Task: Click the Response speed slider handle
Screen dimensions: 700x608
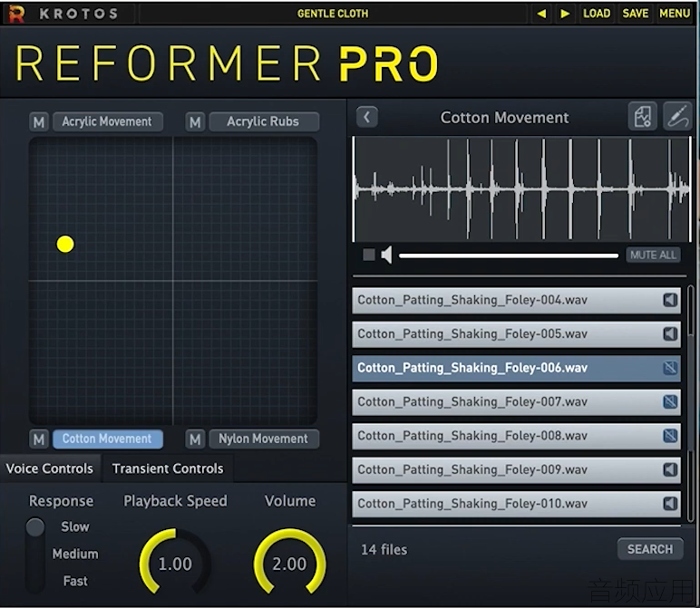Action: click(x=34, y=526)
